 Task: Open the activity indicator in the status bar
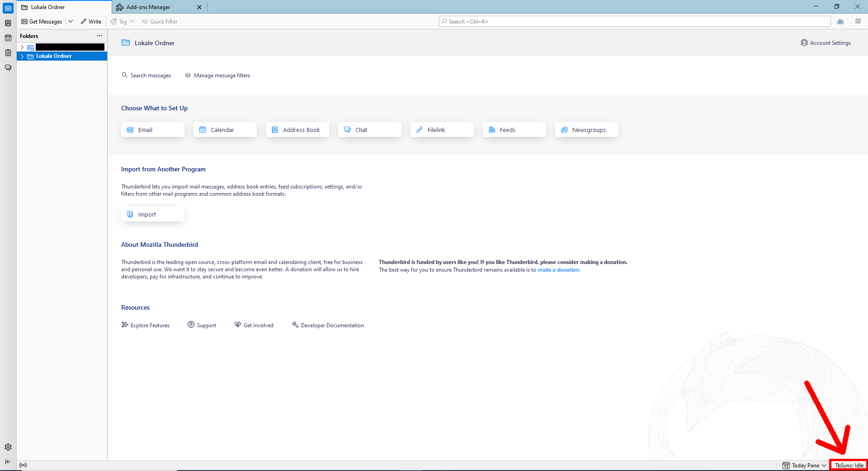[x=23, y=465]
